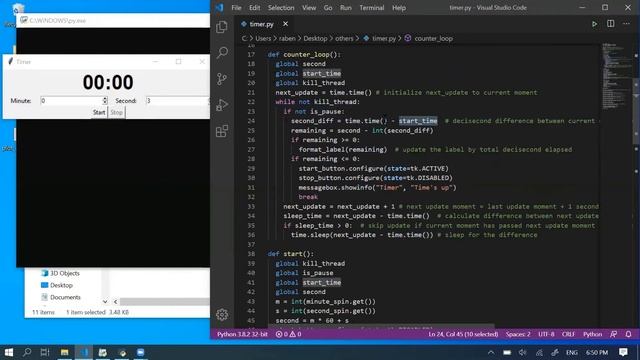This screenshot has width=640, height=360.
Task: Click the File Explorer tree scroll down arrow
Action: click(105, 302)
